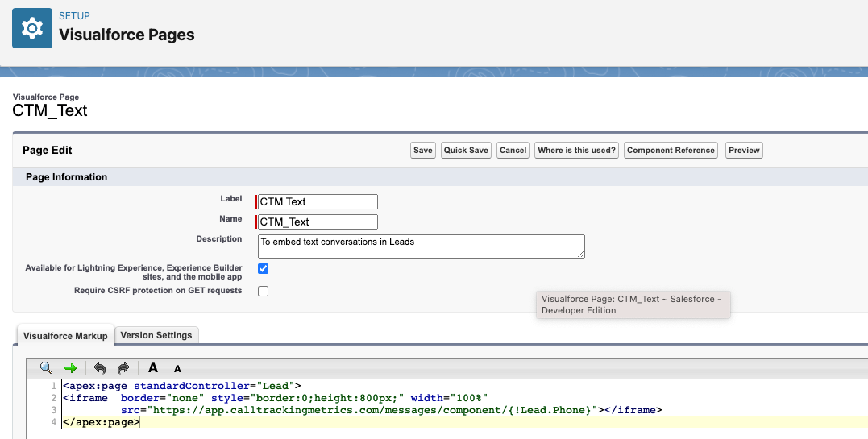868x439 pixels.
Task: Click the SETUP breadcrumb text
Action: point(74,16)
